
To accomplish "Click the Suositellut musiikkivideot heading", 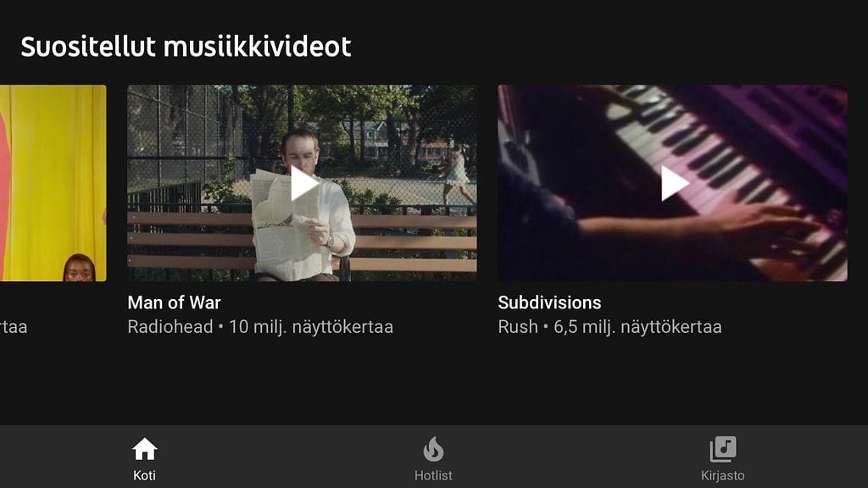I will (186, 47).
